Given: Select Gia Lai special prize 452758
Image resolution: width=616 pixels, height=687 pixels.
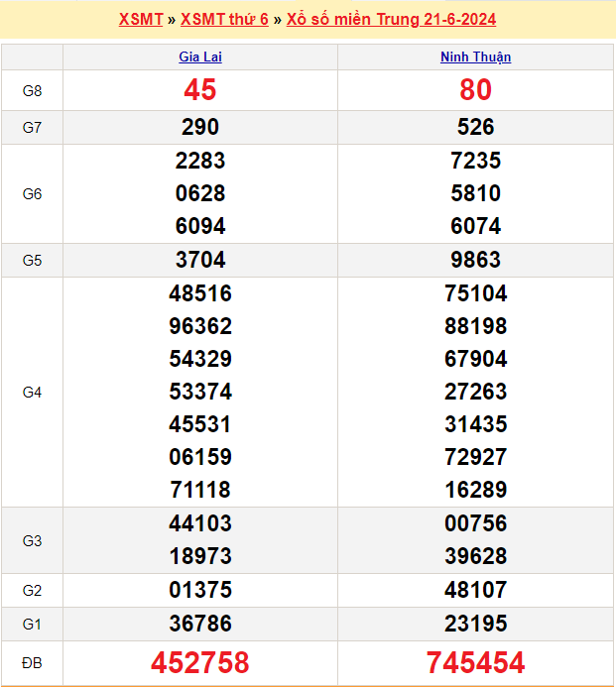Looking at the screenshot, I should click(x=199, y=662).
